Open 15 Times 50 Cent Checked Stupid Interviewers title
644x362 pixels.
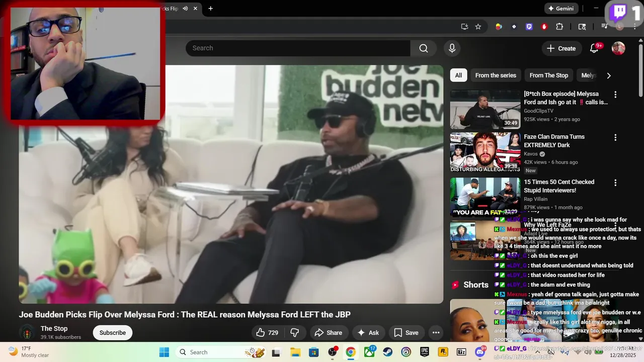pos(559,186)
